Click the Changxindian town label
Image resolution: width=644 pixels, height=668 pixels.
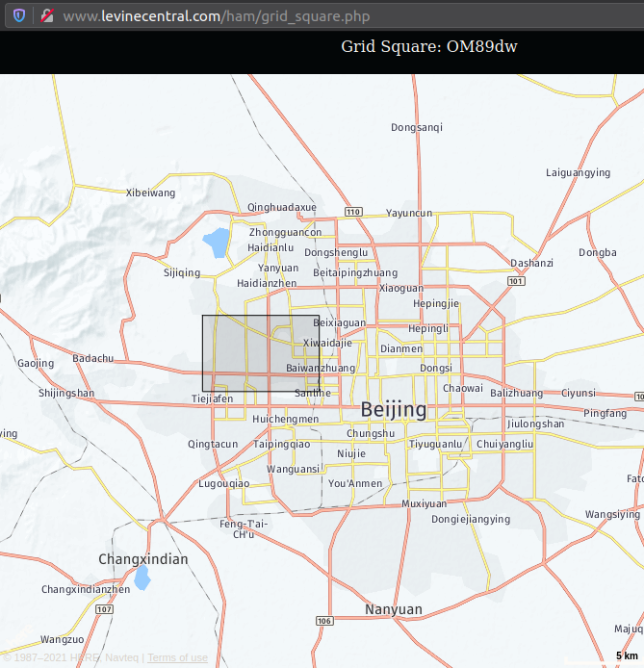coord(143,559)
